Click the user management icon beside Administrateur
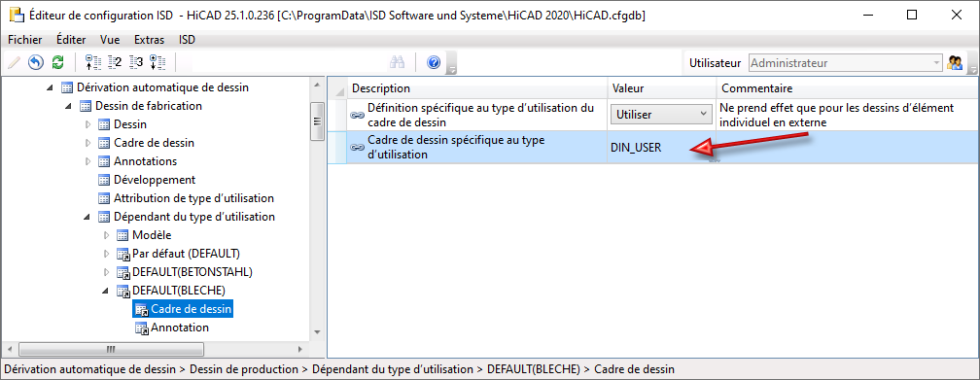Viewport: 980px width, 380px height. tap(955, 62)
